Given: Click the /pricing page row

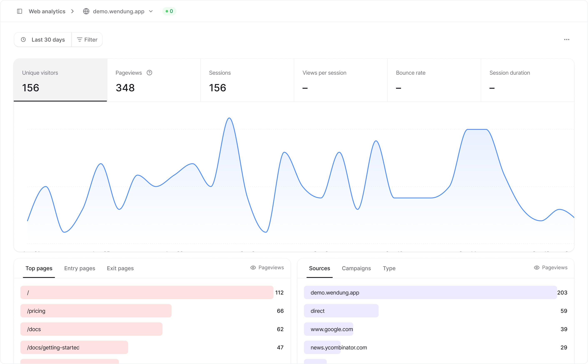Looking at the screenshot, I should 152,311.
